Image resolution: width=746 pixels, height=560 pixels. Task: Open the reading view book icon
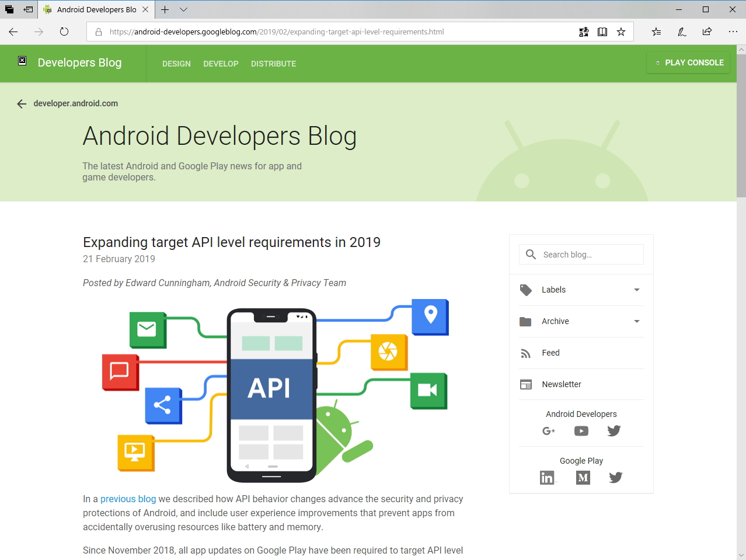[x=602, y=32]
